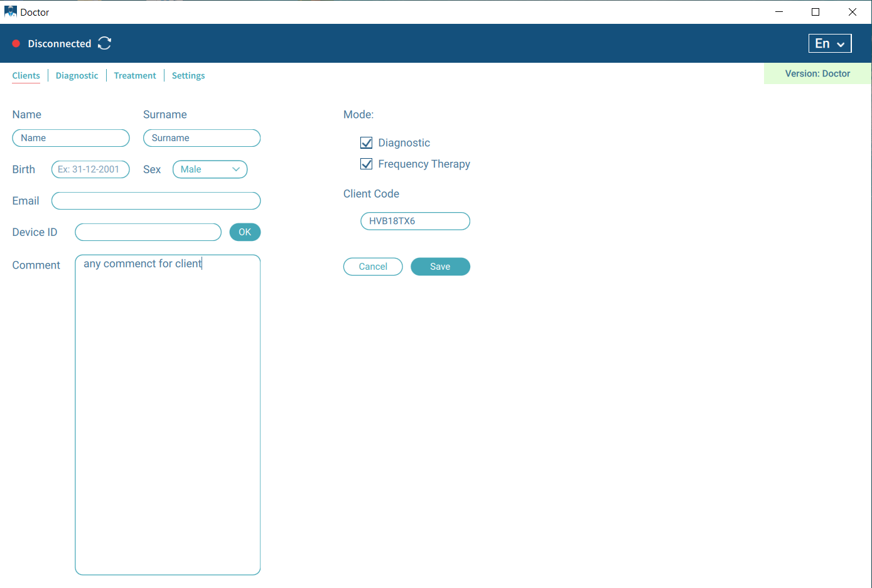872x588 pixels.
Task: Click the Cancel button
Action: pos(373,267)
